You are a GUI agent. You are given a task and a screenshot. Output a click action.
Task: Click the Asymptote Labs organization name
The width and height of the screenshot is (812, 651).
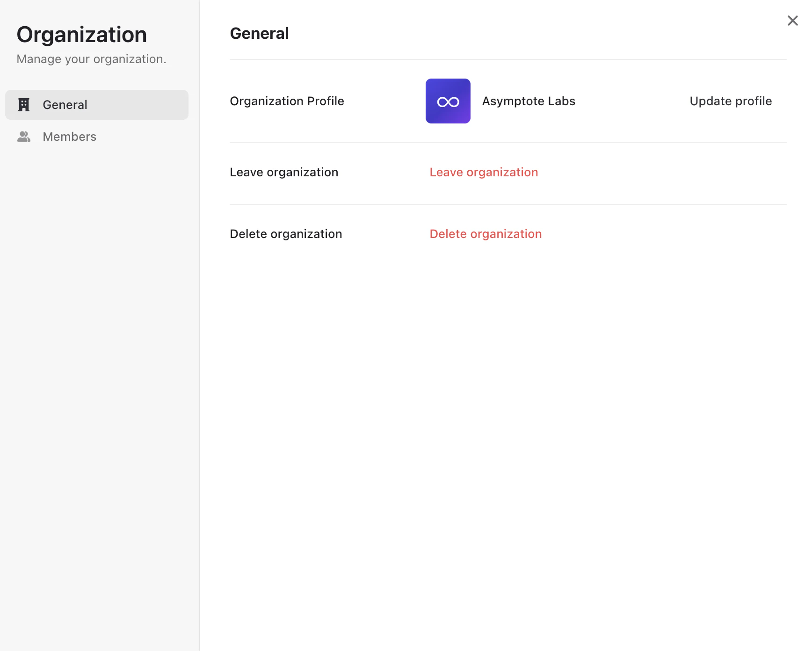click(x=529, y=101)
